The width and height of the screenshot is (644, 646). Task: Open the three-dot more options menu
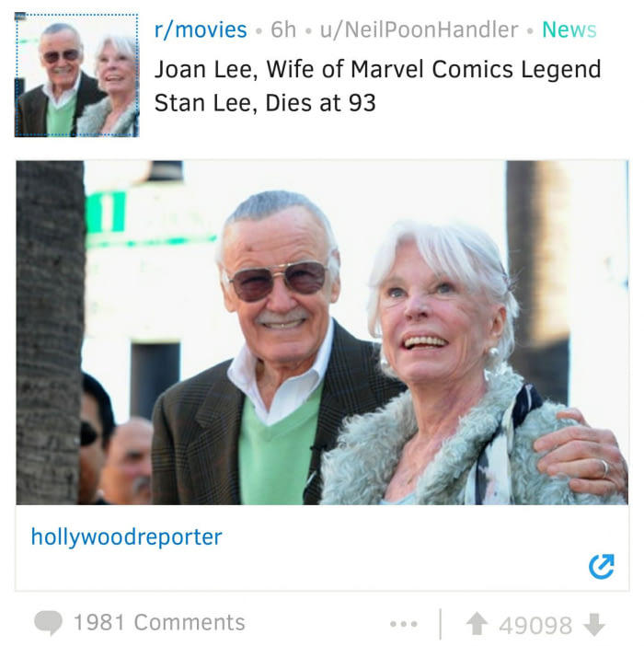[x=404, y=624]
